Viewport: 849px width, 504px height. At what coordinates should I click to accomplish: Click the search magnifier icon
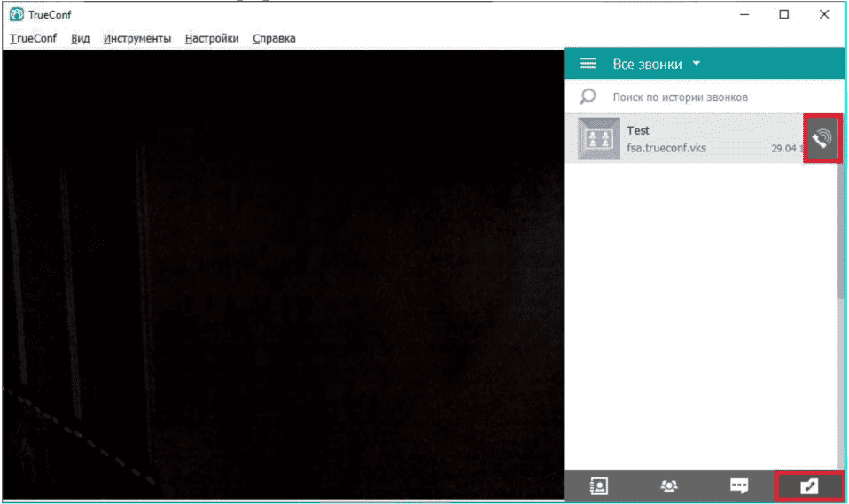point(588,97)
